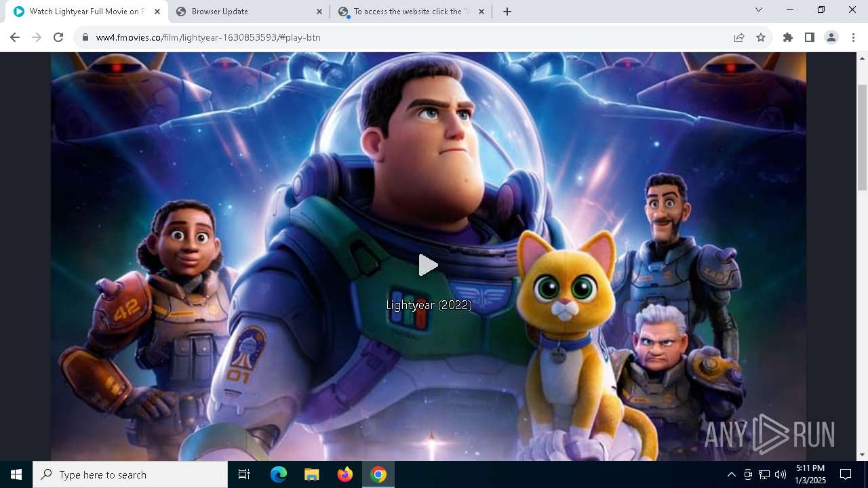868x488 pixels.
Task: Show hidden system tray icons
Action: point(731,474)
